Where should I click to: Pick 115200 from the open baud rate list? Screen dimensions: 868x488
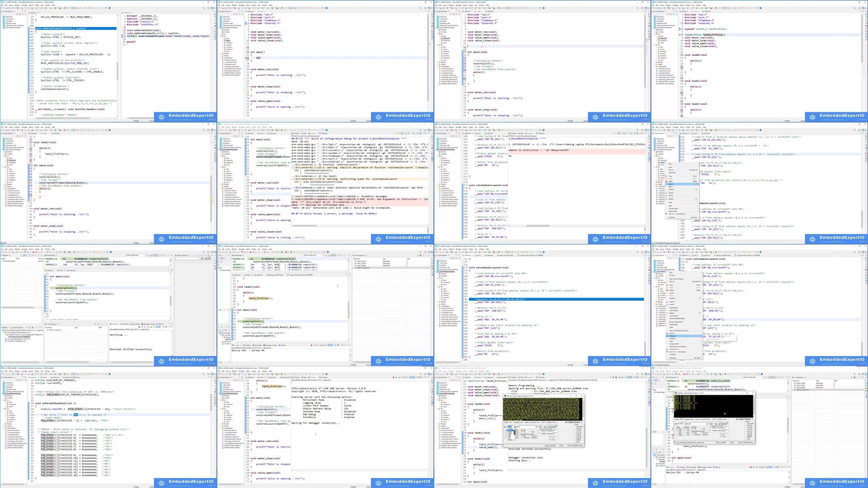(510, 429)
